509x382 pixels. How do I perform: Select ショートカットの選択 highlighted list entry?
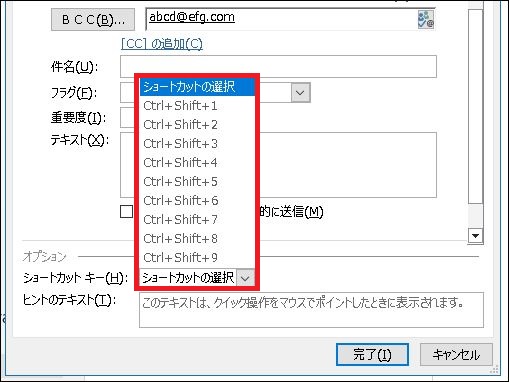pyautogui.click(x=197, y=87)
